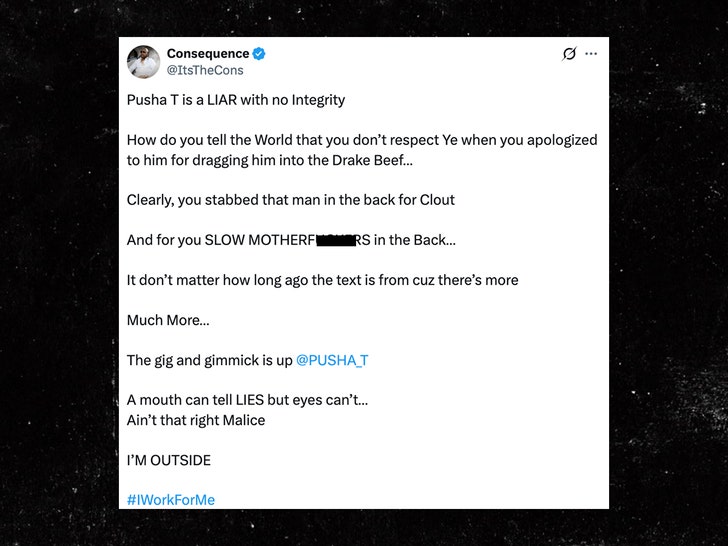
Task: Click 'A mouth can tell LIES' line
Action: (x=247, y=400)
